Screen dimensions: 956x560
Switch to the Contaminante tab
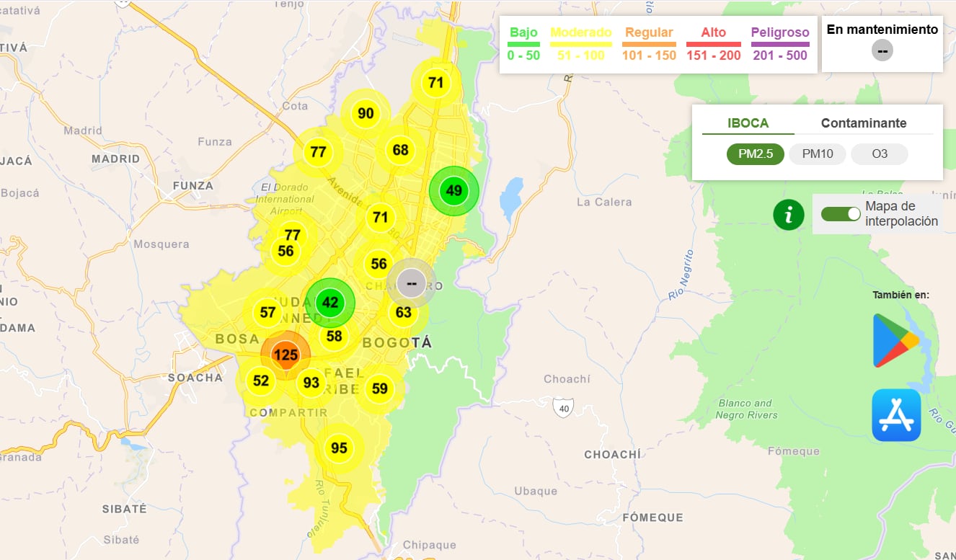(x=863, y=123)
